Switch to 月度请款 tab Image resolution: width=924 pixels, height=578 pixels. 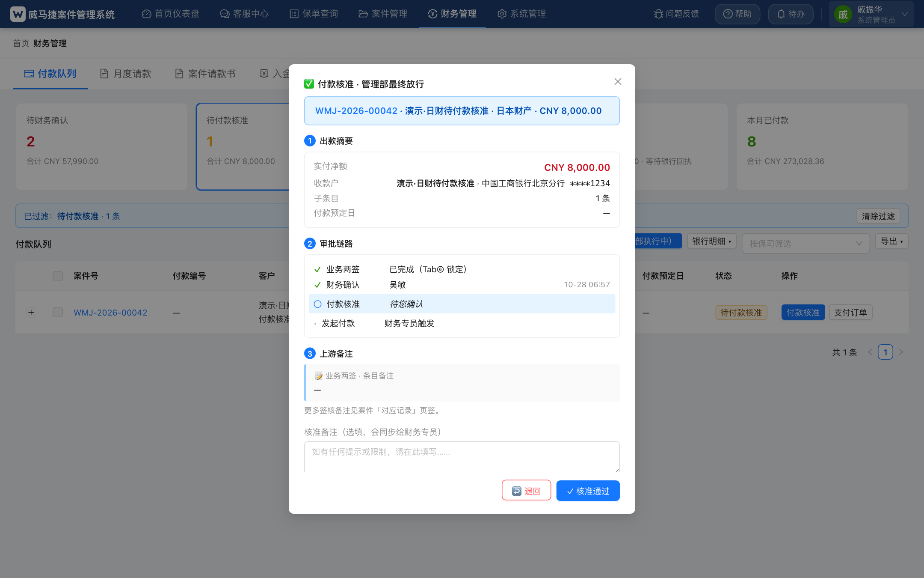point(126,74)
